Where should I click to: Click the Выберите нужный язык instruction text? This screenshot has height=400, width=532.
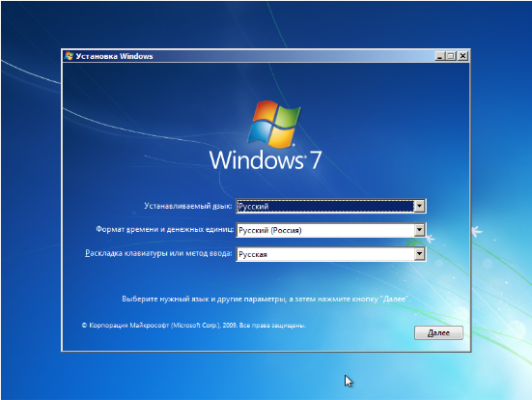tap(266, 300)
